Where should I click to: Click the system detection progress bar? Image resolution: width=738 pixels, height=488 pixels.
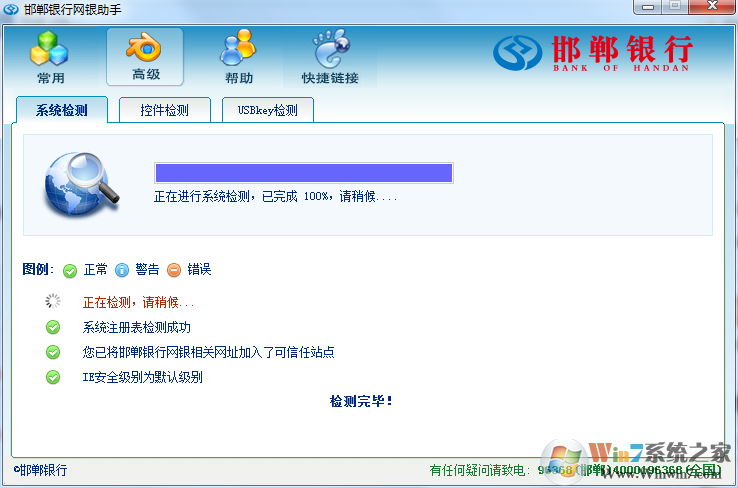point(304,173)
